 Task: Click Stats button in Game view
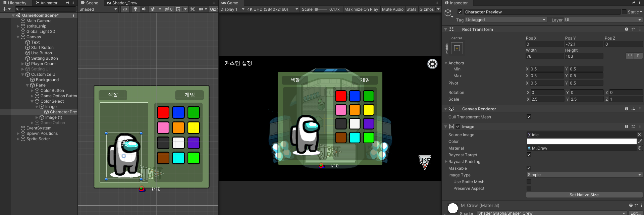(411, 9)
